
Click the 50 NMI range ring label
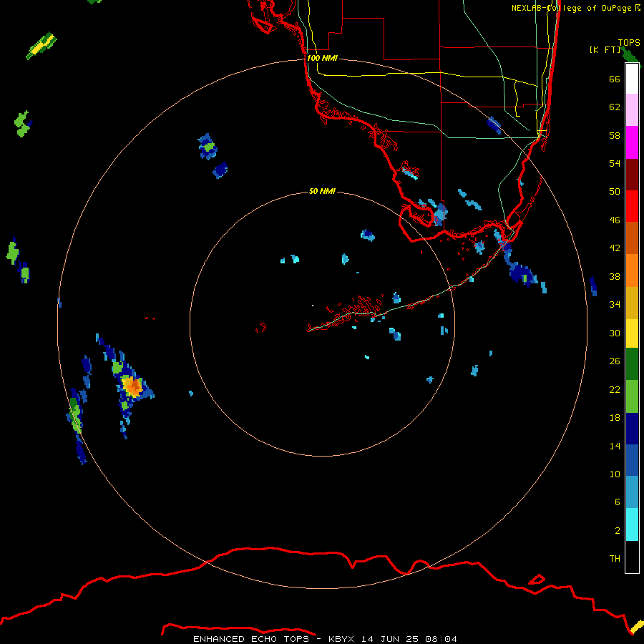coord(322,191)
